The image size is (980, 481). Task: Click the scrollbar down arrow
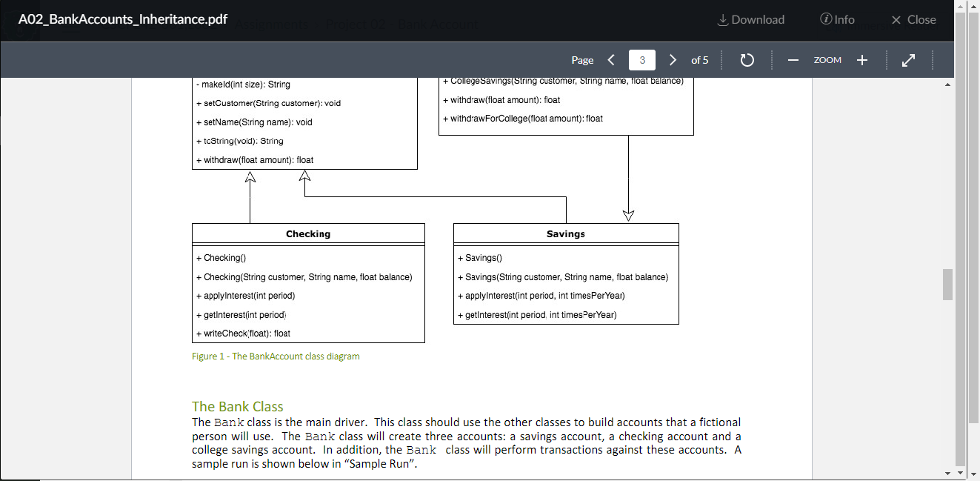tap(947, 473)
